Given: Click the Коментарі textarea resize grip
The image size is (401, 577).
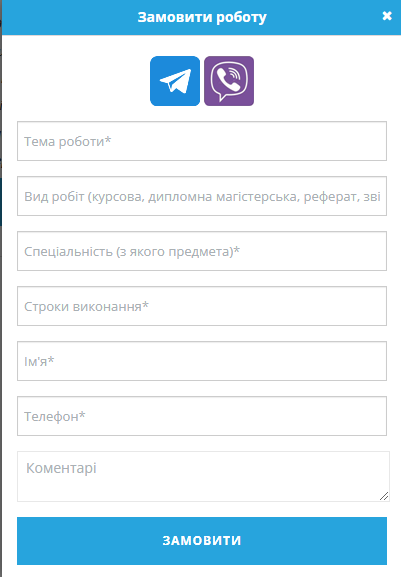Looking at the screenshot, I should [x=384, y=496].
